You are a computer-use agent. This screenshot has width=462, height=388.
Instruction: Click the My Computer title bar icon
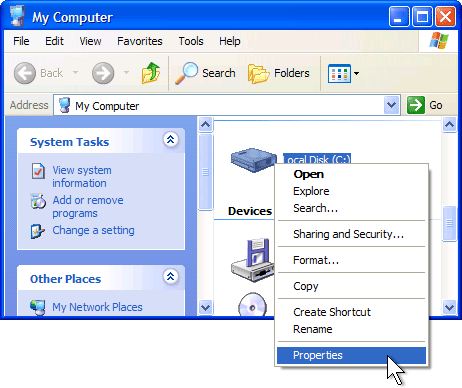(17, 16)
